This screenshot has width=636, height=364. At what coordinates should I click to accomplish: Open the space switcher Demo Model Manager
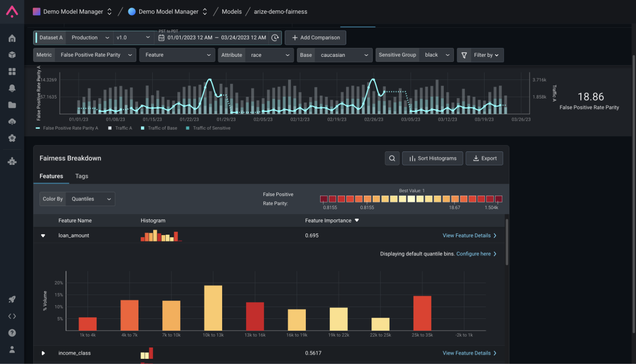tap(168, 12)
